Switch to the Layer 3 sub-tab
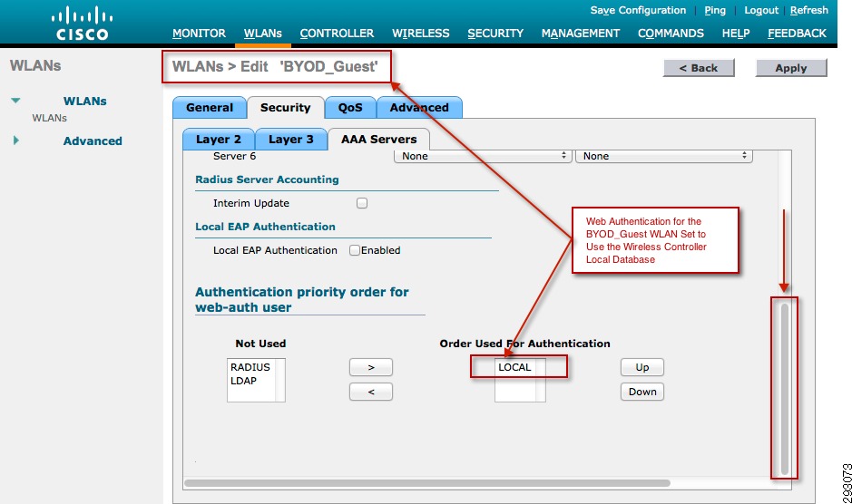This screenshot has height=504, width=852. point(290,140)
